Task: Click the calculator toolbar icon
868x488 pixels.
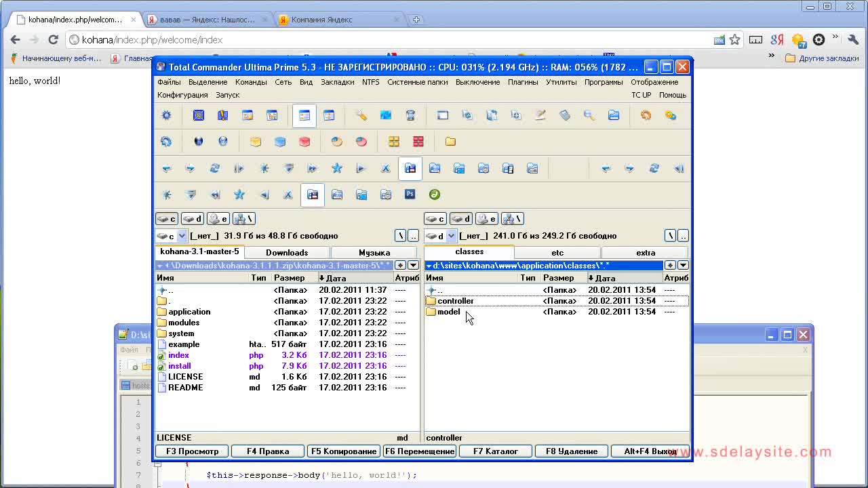Action: pos(565,116)
